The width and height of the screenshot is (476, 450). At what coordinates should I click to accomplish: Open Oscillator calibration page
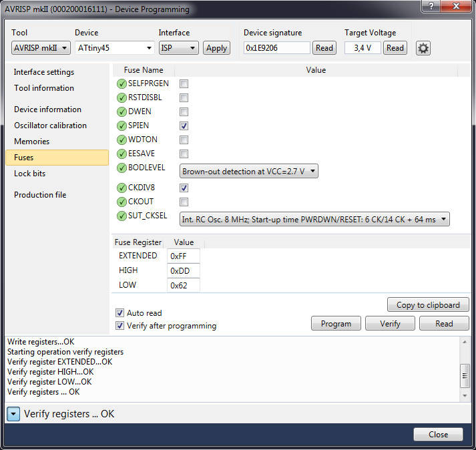[x=50, y=126]
